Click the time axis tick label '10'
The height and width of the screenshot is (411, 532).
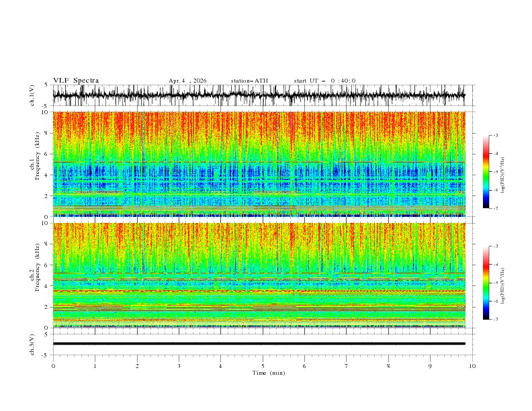(472, 366)
